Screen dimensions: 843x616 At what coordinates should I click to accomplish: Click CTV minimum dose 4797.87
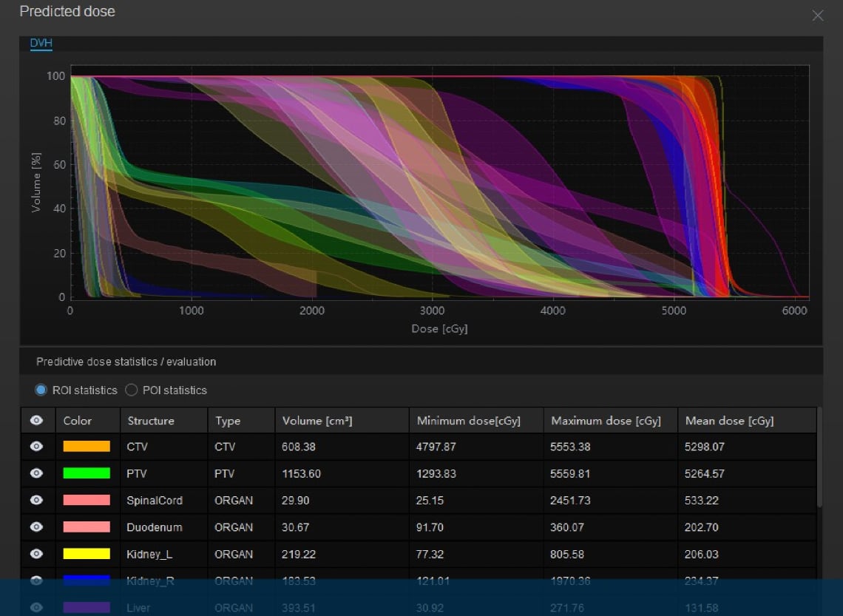click(436, 447)
